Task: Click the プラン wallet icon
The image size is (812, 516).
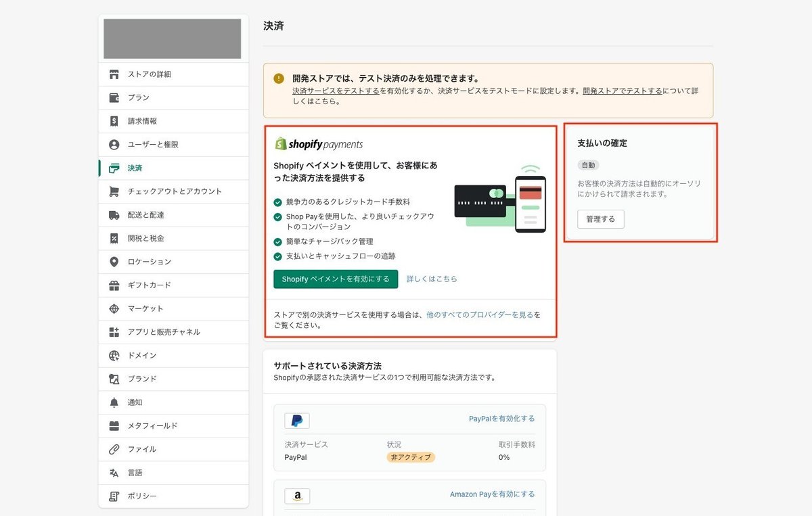Action: click(x=114, y=97)
